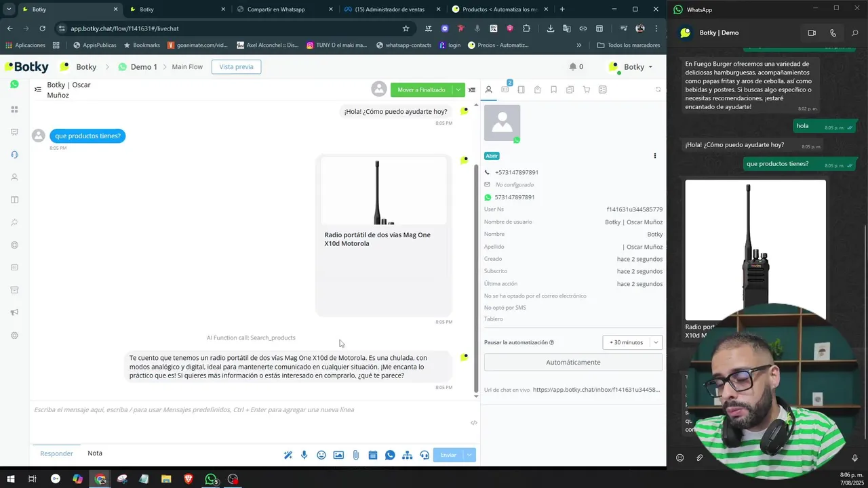Search the chat in WhatsApp window
The height and width of the screenshot is (488, 868).
click(854, 33)
